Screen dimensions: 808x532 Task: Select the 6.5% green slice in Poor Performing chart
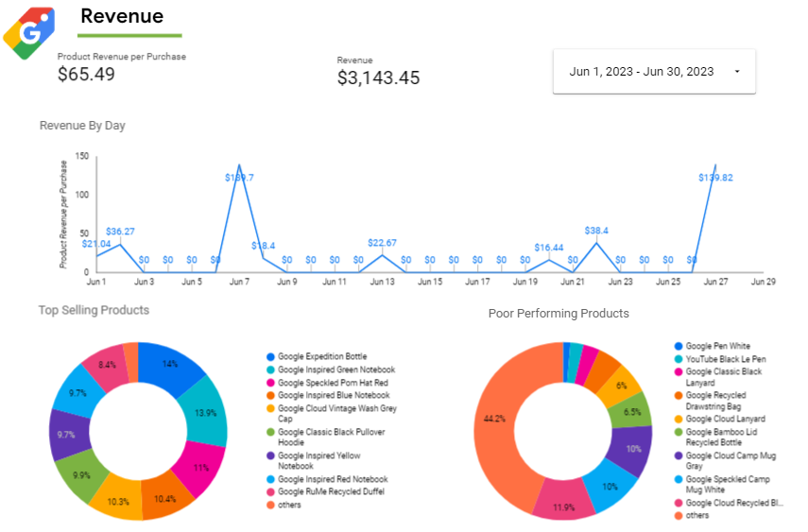[x=632, y=412]
